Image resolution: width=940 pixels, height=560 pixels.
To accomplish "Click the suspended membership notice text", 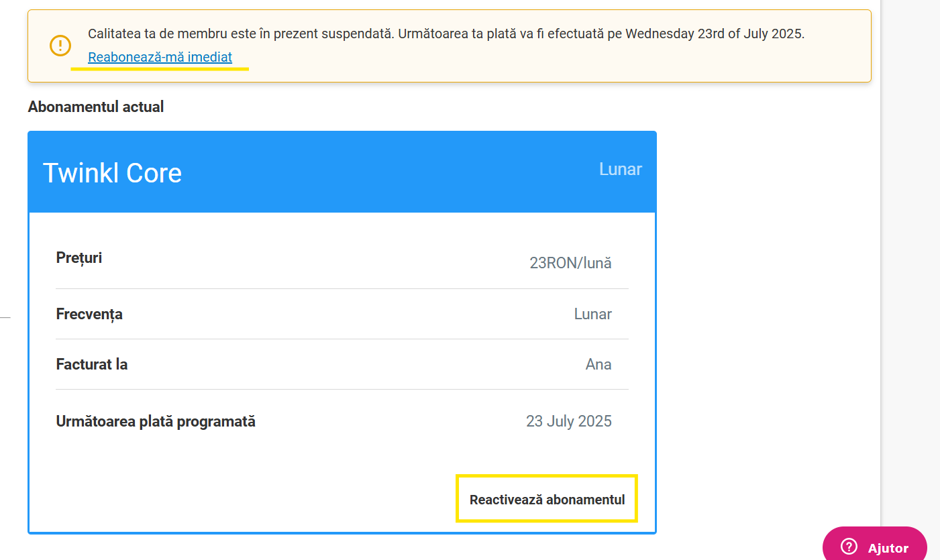I will tap(446, 34).
